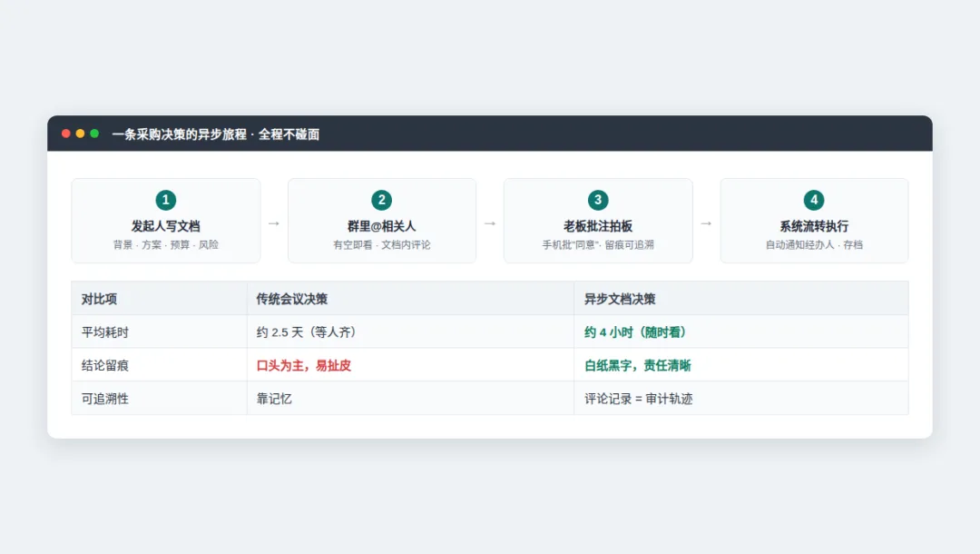The image size is (980, 554).
Task: Click the step 4 numbered circle
Action: coord(814,200)
